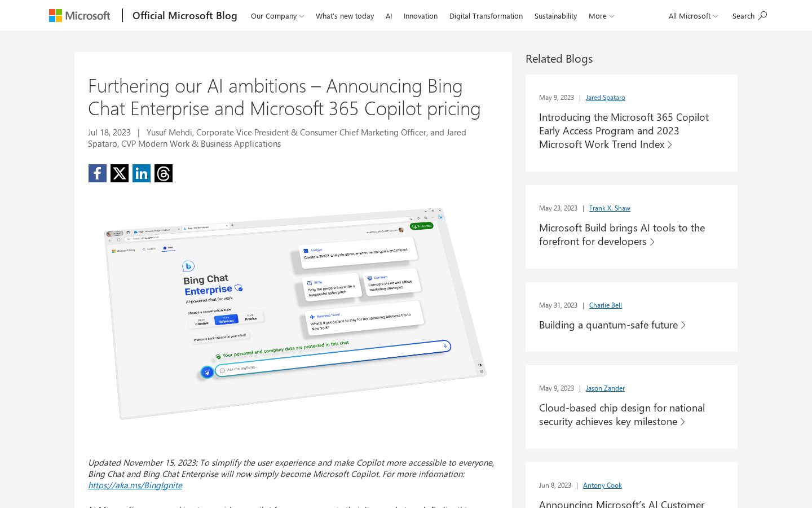The image size is (812, 508).
Task: Read Announcing Microsoft's AI Customer post
Action: coord(621,503)
